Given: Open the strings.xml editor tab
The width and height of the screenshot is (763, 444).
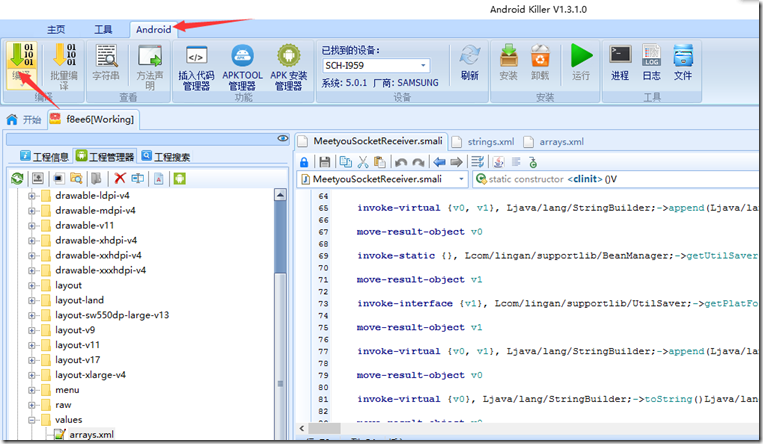Looking at the screenshot, I should 483,142.
